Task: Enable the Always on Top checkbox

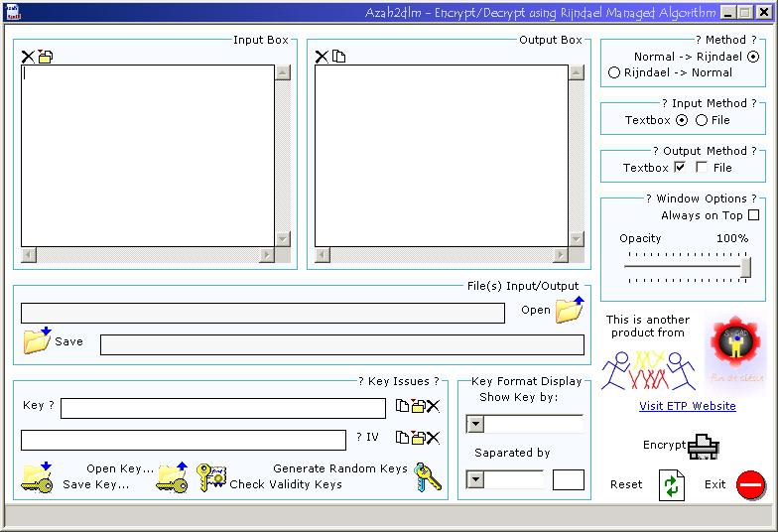Action: tap(754, 214)
